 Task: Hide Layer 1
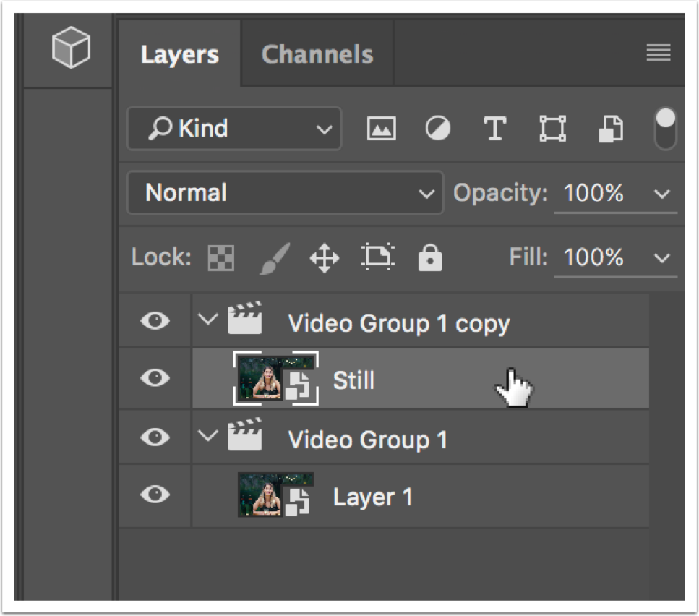pos(155,495)
